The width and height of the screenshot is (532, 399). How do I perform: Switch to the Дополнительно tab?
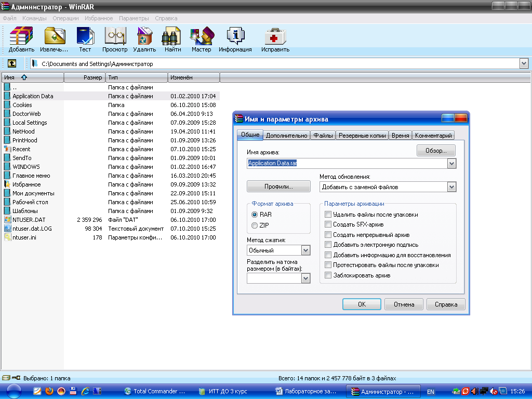[x=287, y=136]
